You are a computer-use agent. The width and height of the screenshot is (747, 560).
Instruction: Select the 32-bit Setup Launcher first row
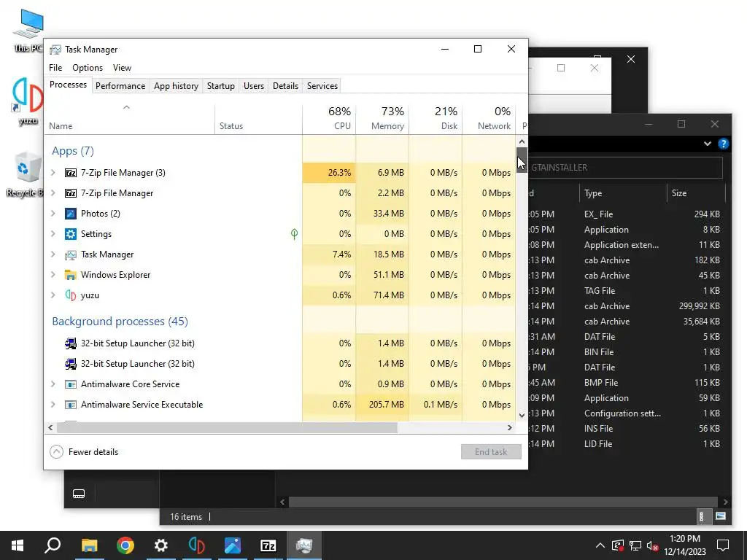tap(280, 343)
